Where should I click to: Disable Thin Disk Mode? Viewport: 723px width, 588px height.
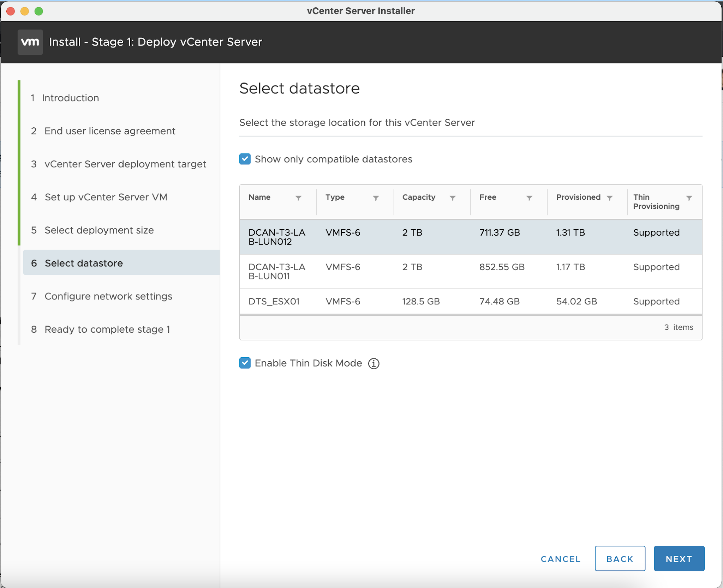click(x=245, y=363)
